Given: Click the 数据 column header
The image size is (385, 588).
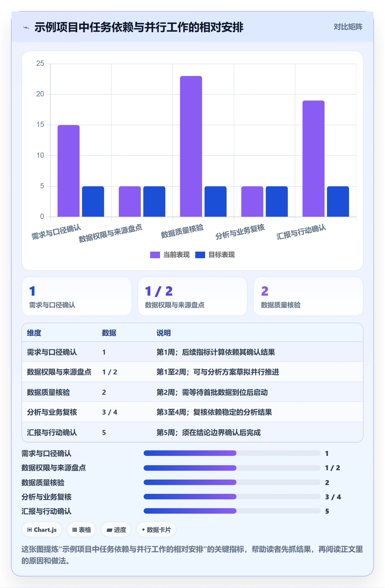Looking at the screenshot, I should click(x=109, y=333).
